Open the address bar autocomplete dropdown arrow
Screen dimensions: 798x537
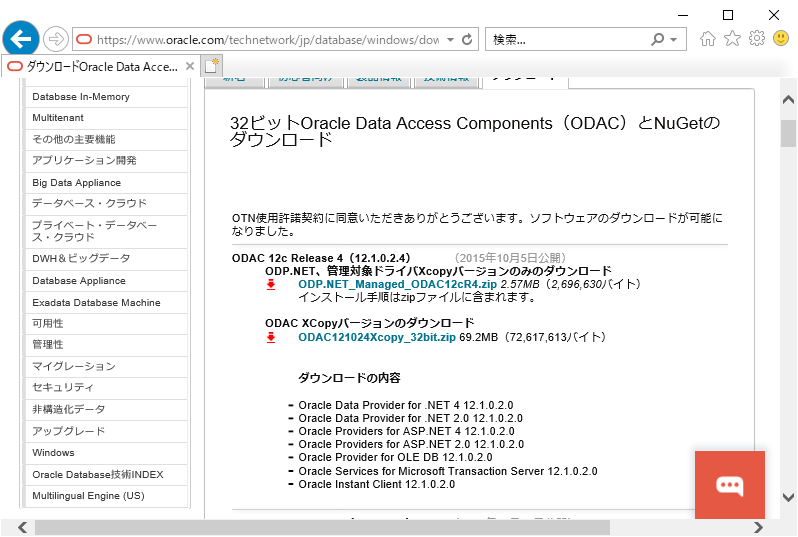click(x=450, y=40)
